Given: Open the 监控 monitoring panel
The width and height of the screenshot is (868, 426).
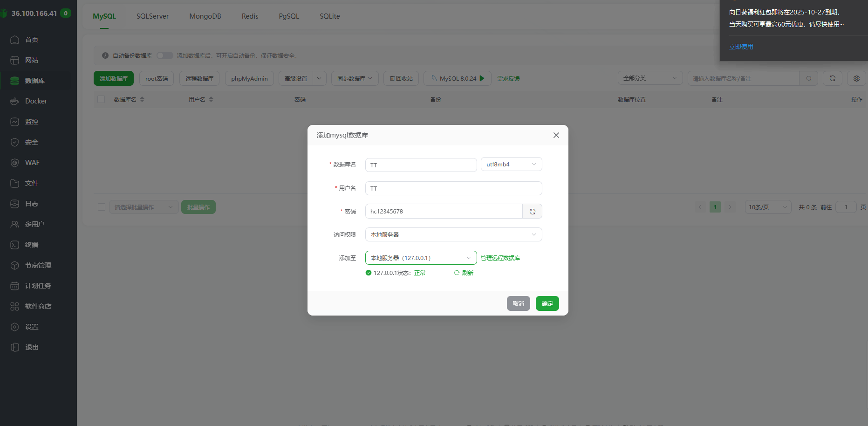Looking at the screenshot, I should [32, 121].
